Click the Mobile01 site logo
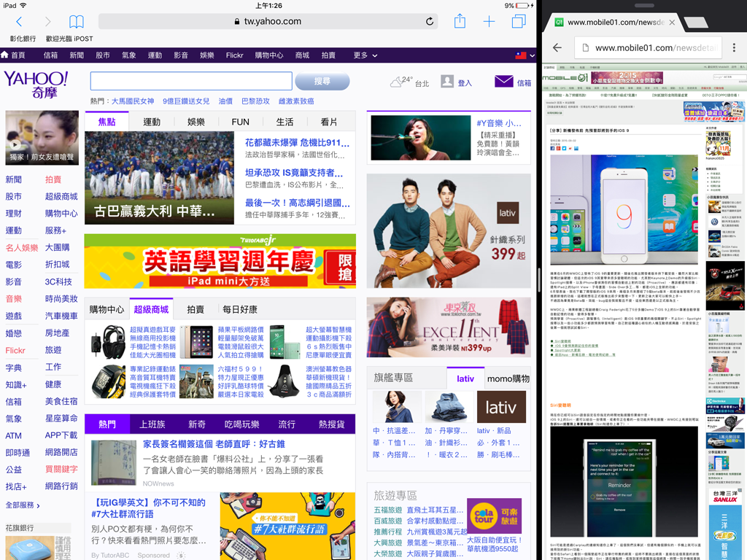 (x=565, y=77)
